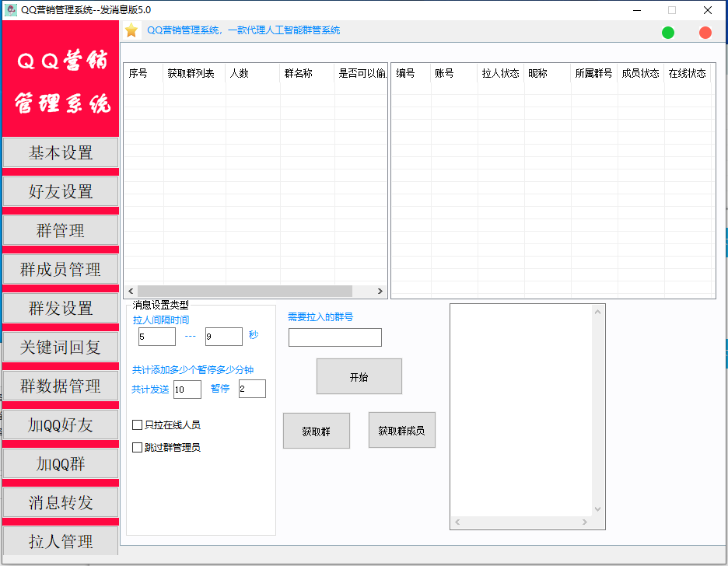Screen dimensions: 728x566
Task: Click the 是否可以偷 column header
Action: pyautogui.click(x=360, y=73)
